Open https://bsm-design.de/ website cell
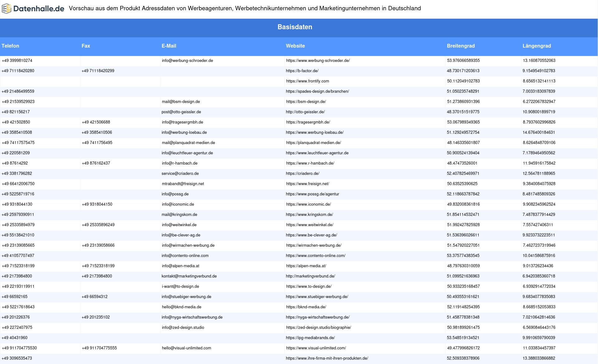 pos(306,102)
